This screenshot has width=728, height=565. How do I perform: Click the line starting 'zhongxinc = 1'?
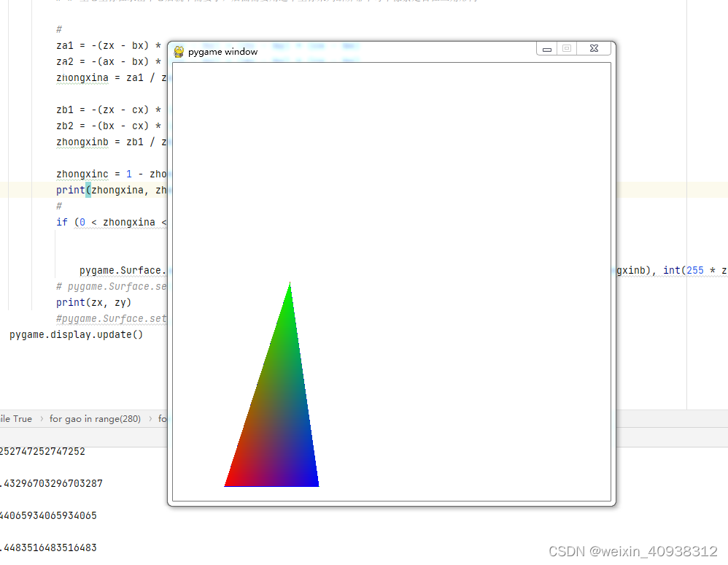(112, 174)
